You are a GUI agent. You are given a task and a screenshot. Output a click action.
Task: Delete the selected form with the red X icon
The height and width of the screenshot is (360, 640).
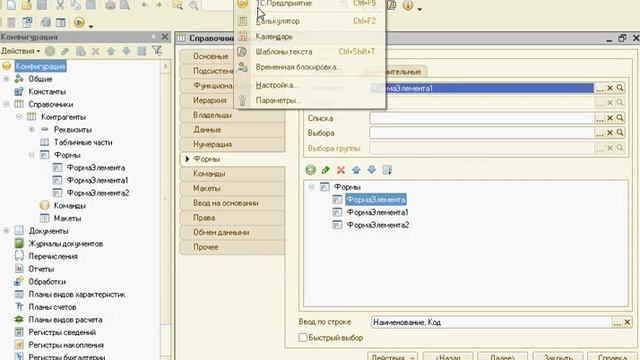[341, 170]
